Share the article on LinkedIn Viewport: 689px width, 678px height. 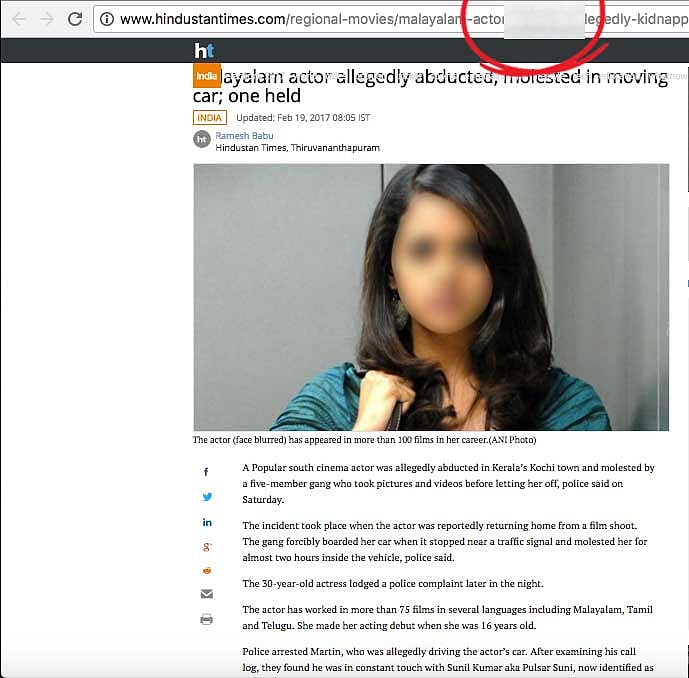[x=207, y=522]
